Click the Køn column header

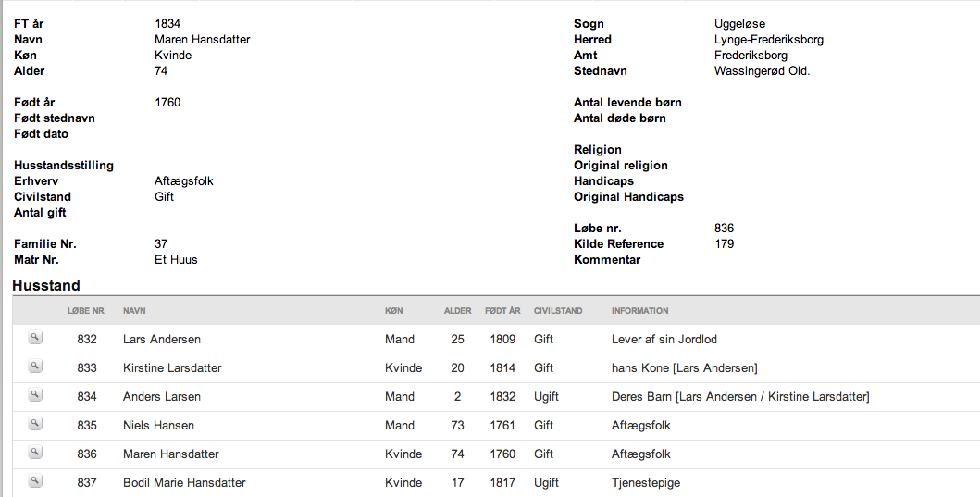[393, 311]
